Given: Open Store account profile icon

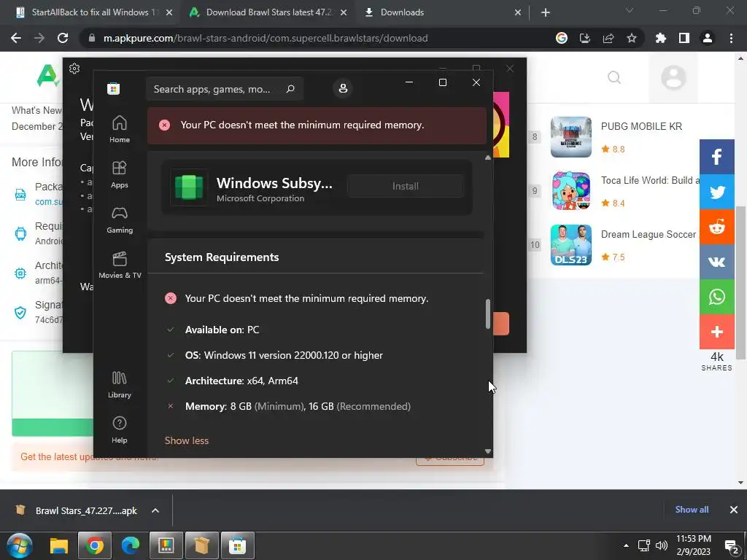Looking at the screenshot, I should click(x=343, y=88).
